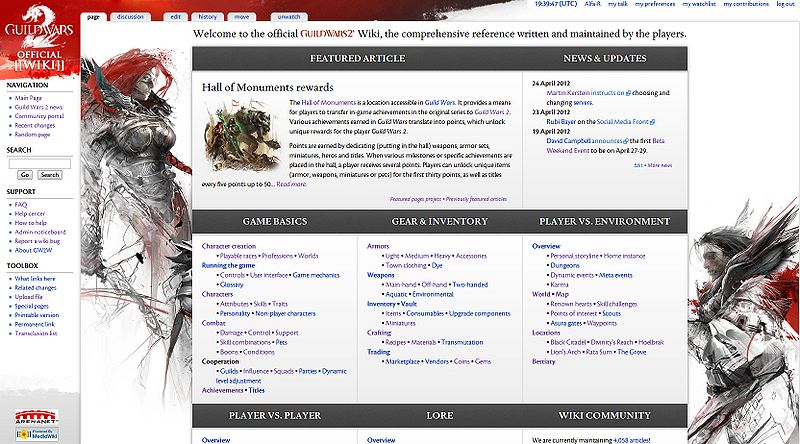Open Bestiary link
800x444 pixels.
click(x=543, y=362)
